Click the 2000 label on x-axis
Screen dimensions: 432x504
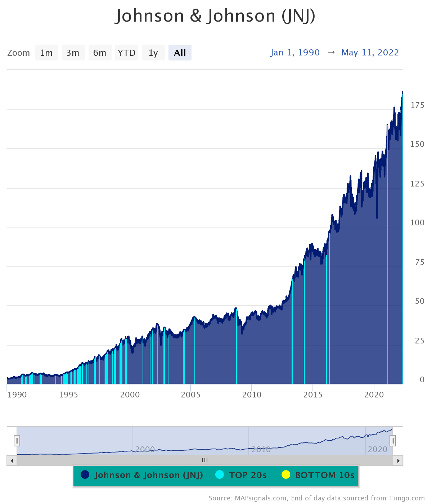[130, 395]
